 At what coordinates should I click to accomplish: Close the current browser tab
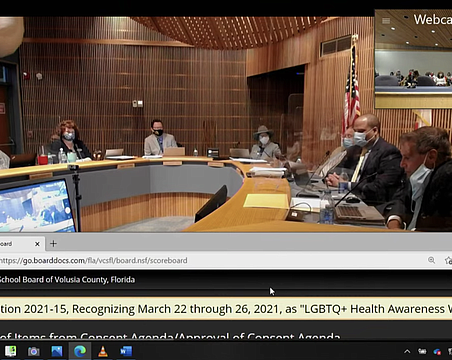click(37, 244)
